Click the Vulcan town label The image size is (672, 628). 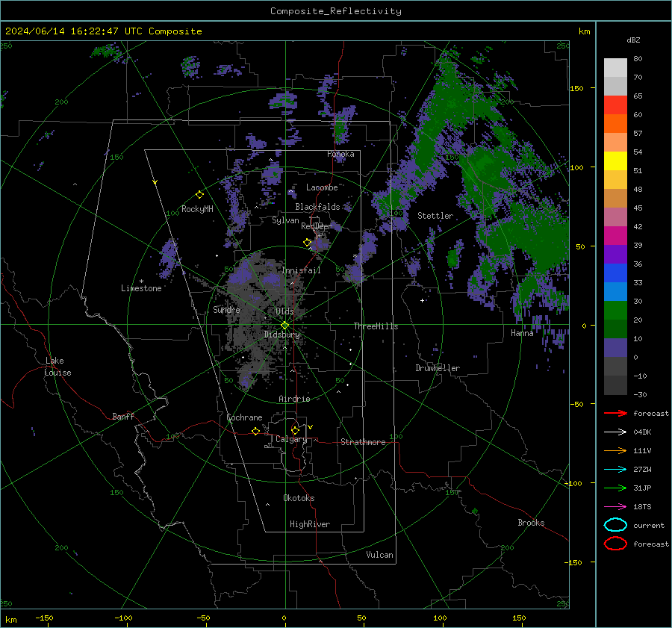[379, 555]
